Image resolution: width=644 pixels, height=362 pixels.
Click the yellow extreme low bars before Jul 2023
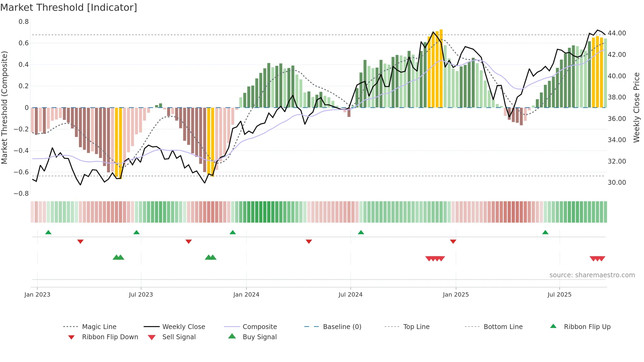118,143
